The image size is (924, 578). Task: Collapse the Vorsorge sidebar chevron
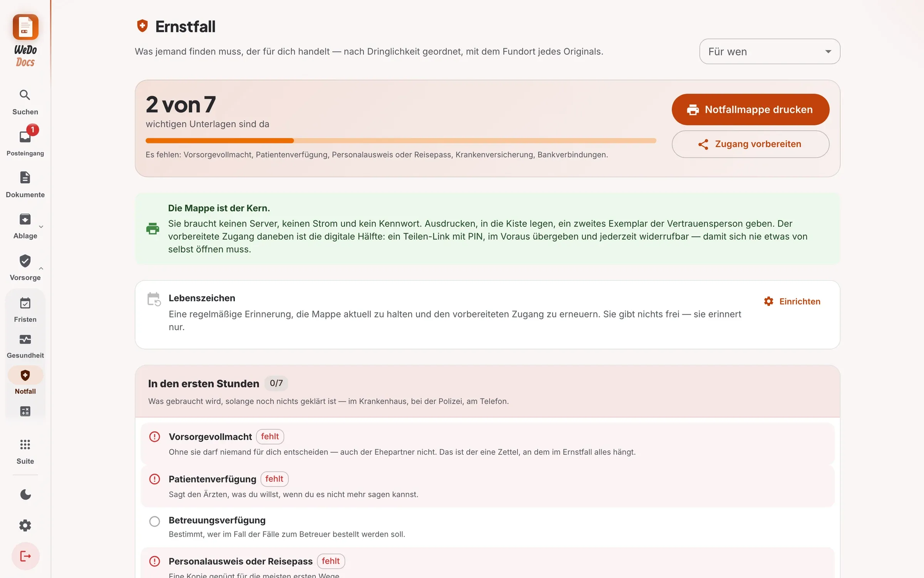[41, 268]
